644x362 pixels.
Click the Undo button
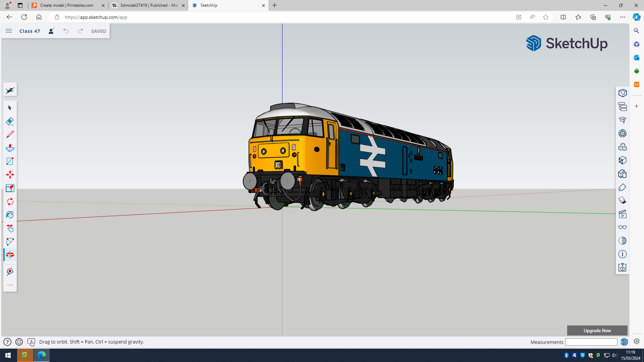coord(66,31)
